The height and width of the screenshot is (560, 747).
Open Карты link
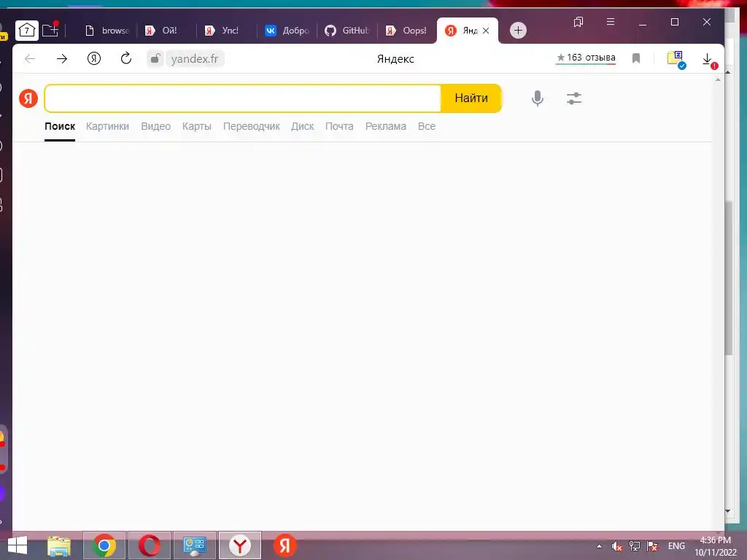click(197, 126)
